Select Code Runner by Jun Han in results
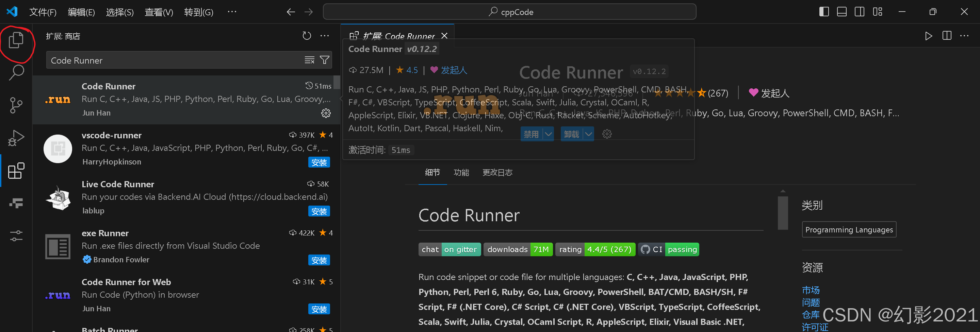 tap(186, 100)
